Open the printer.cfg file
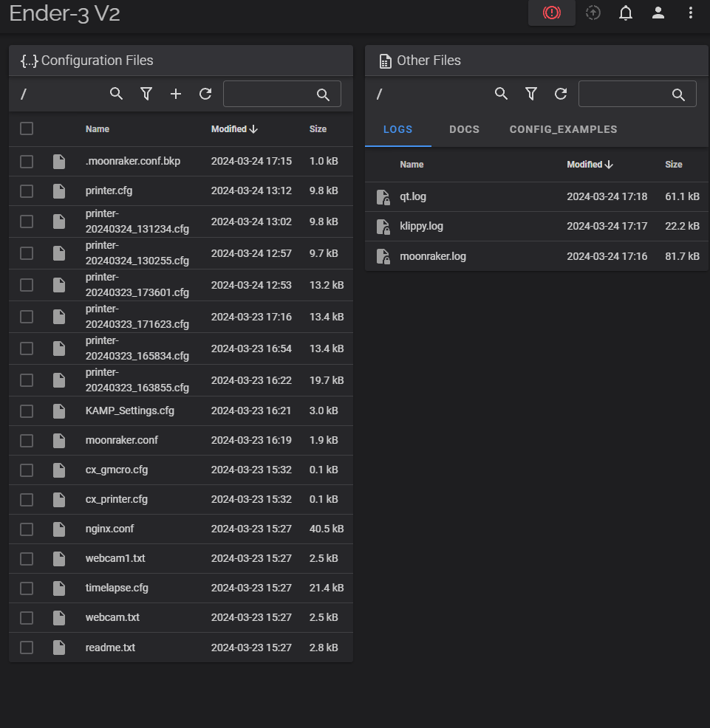This screenshot has height=728, width=710. coord(109,190)
